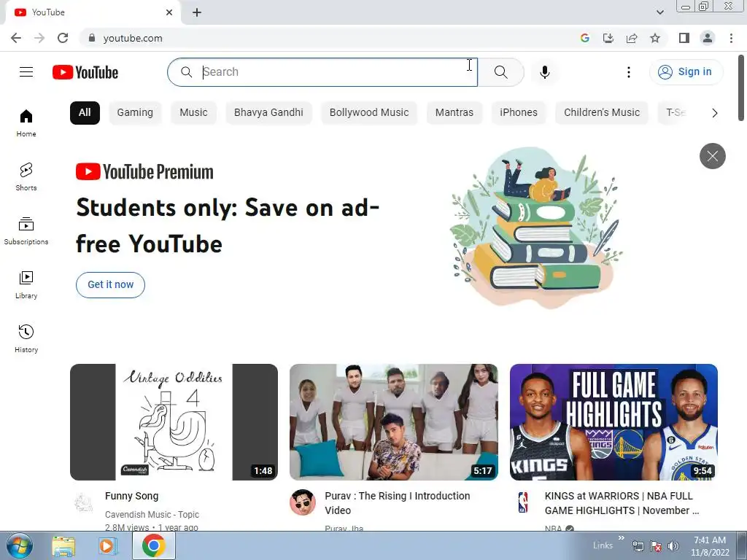Dismiss the YouTube Premium banner

pos(712,156)
